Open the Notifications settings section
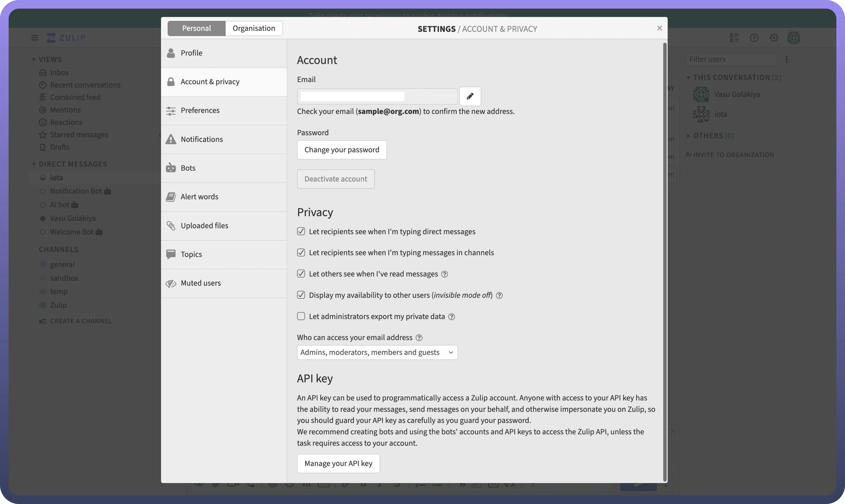845x504 pixels. pos(202,139)
